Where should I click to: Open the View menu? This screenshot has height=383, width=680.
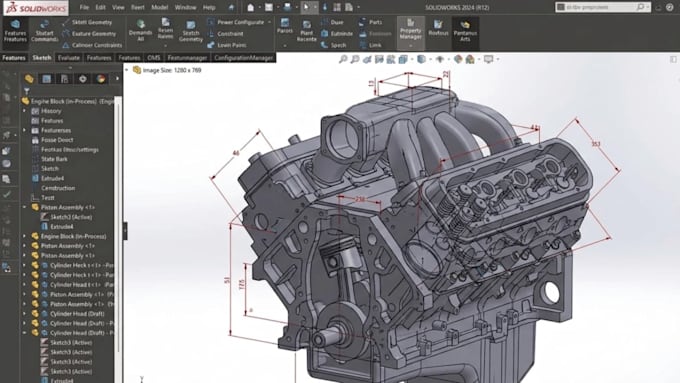118,7
